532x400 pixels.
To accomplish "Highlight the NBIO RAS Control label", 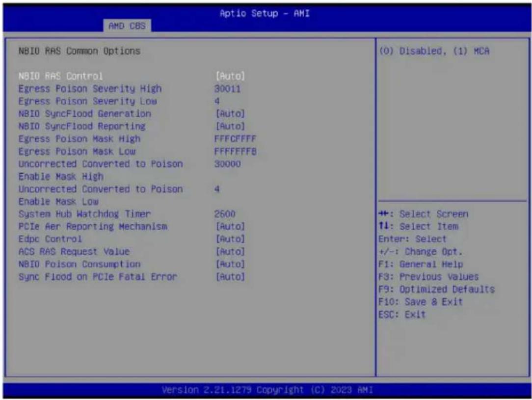I will pyautogui.click(x=60, y=76).
